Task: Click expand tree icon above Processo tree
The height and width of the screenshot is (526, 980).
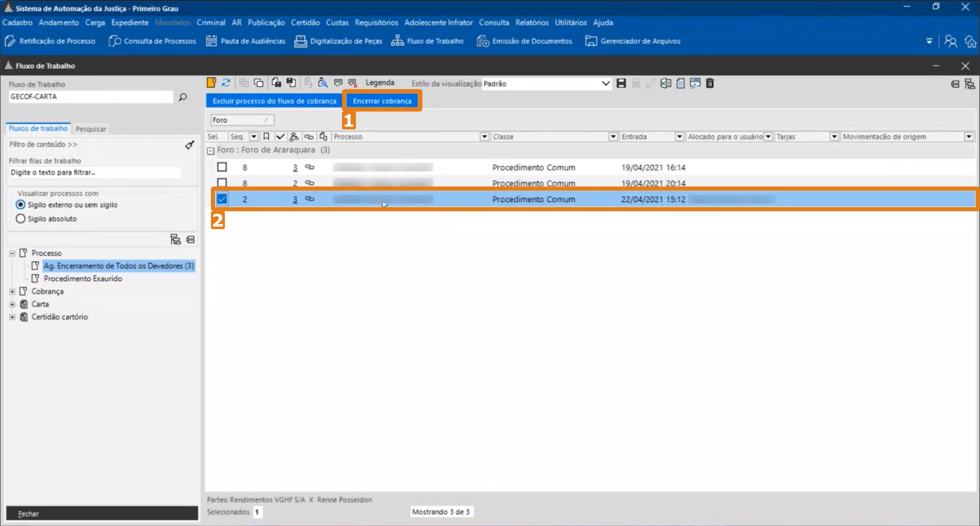Action: point(175,239)
